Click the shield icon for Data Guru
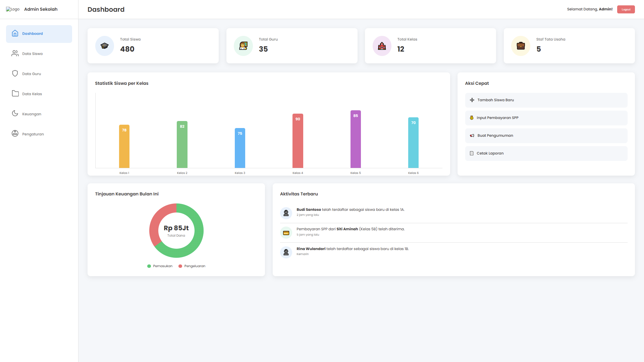 [15, 74]
